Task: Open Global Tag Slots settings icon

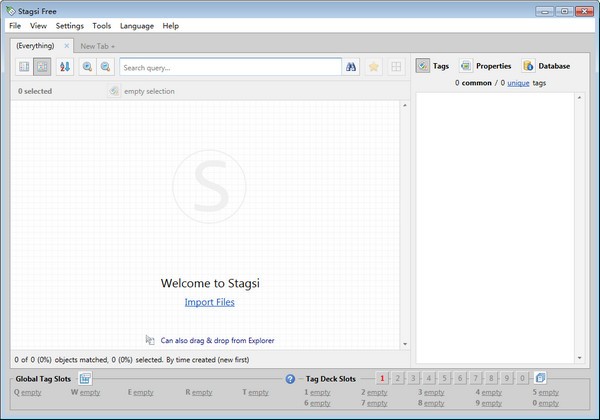Action: pos(85,378)
